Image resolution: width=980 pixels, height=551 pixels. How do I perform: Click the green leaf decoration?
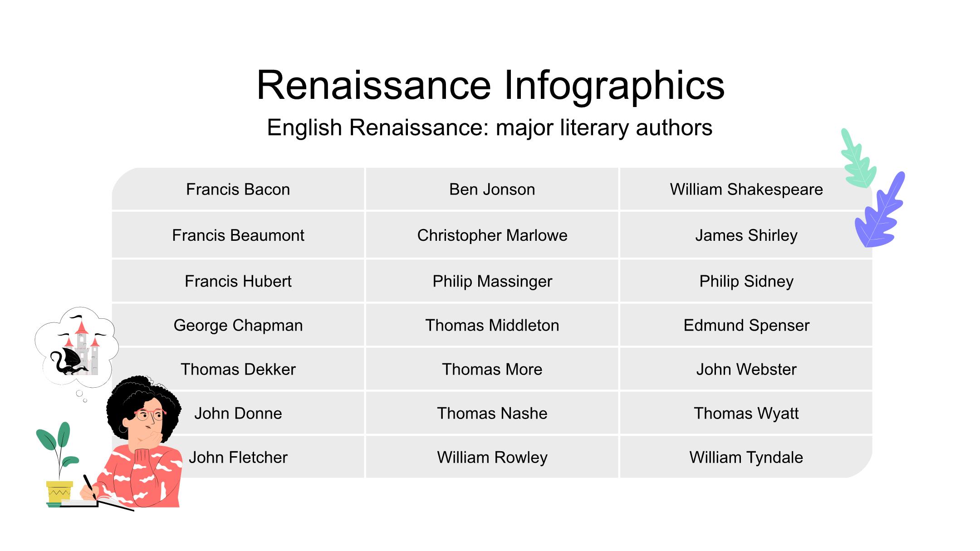tap(857, 160)
